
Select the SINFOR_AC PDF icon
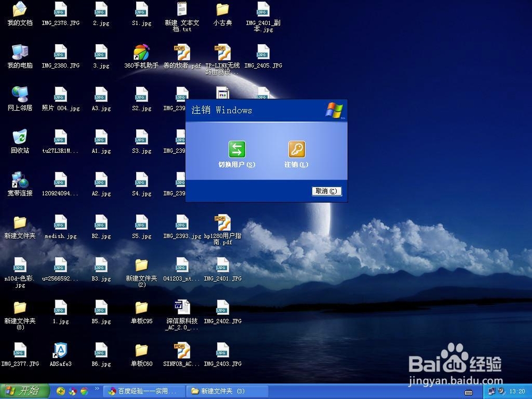(x=182, y=350)
